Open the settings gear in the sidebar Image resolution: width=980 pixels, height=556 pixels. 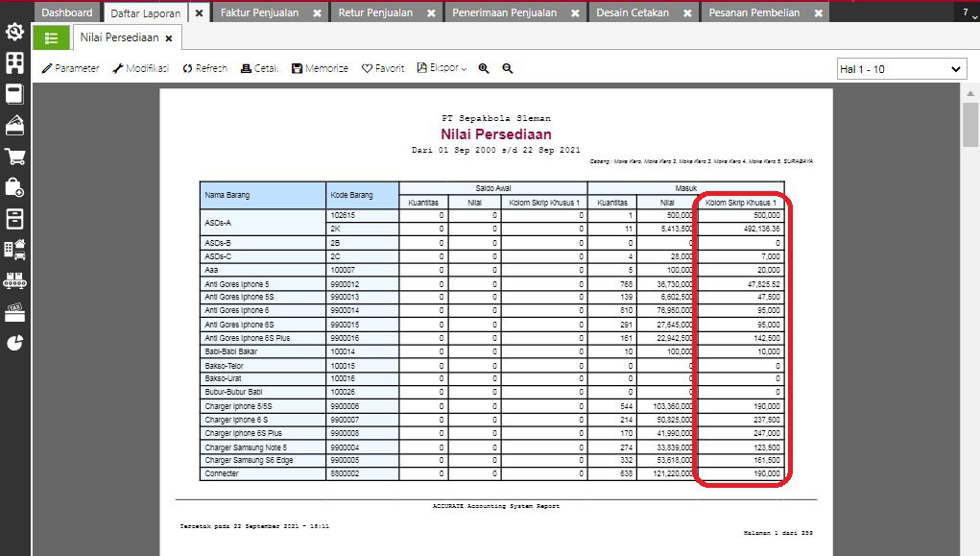(x=14, y=32)
